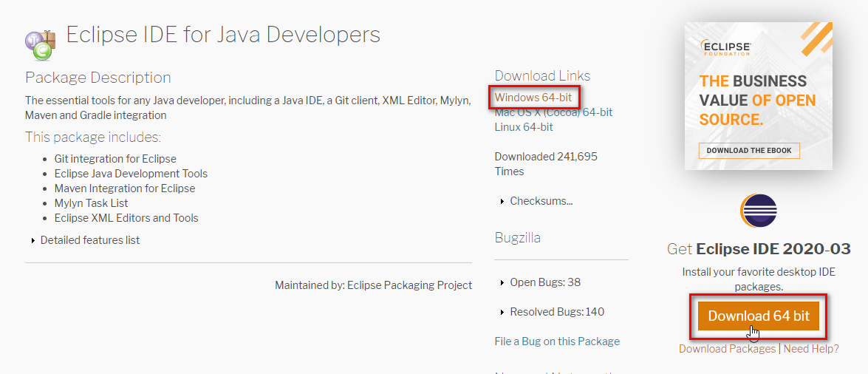Click the Download the Ebook button
Screen dimensions: 868x374
(x=748, y=150)
